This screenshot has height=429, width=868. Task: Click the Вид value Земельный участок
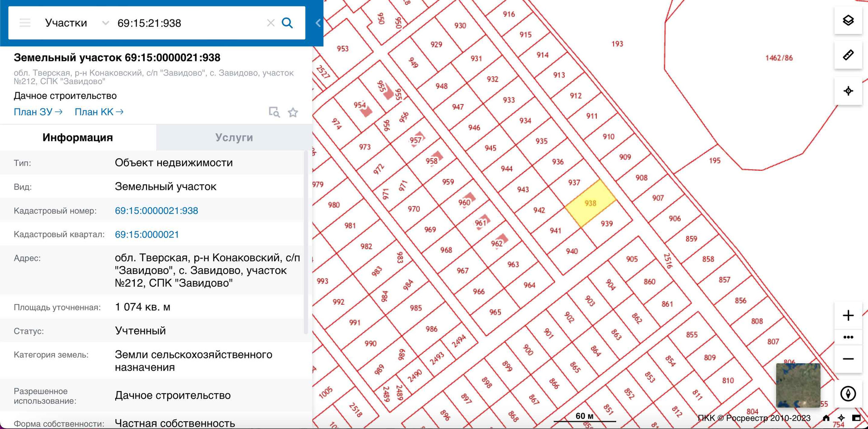[165, 187]
